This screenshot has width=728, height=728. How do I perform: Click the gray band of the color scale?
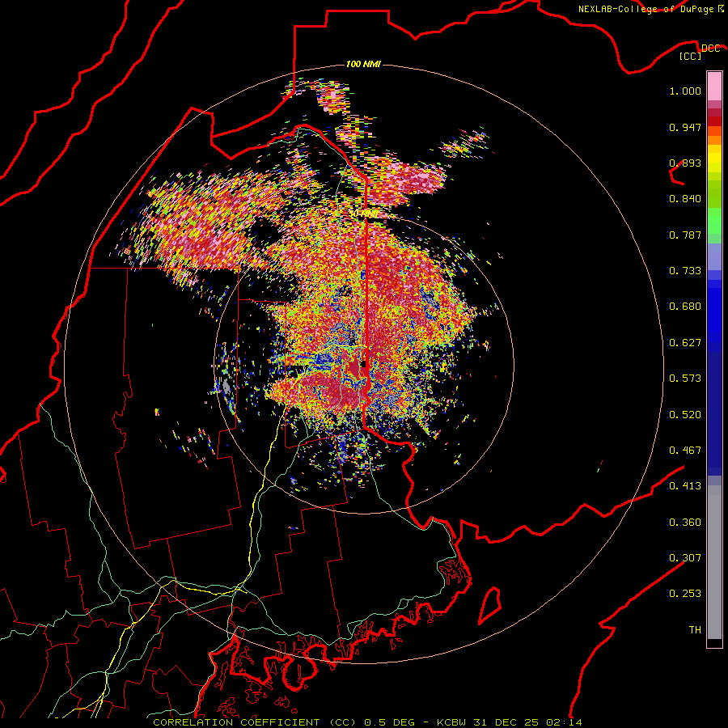pyautogui.click(x=714, y=562)
